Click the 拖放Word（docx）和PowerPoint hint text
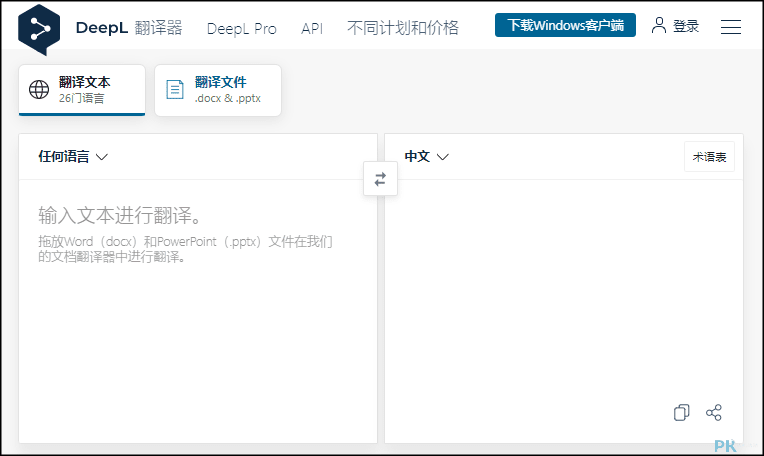 [x=185, y=249]
